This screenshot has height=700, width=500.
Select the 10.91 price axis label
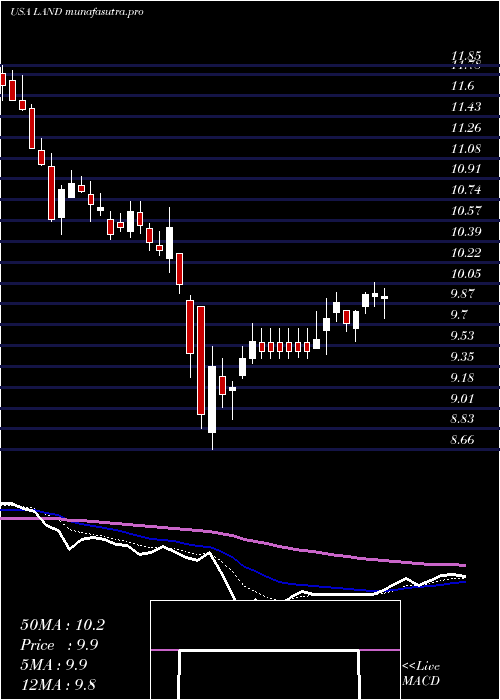[466, 169]
